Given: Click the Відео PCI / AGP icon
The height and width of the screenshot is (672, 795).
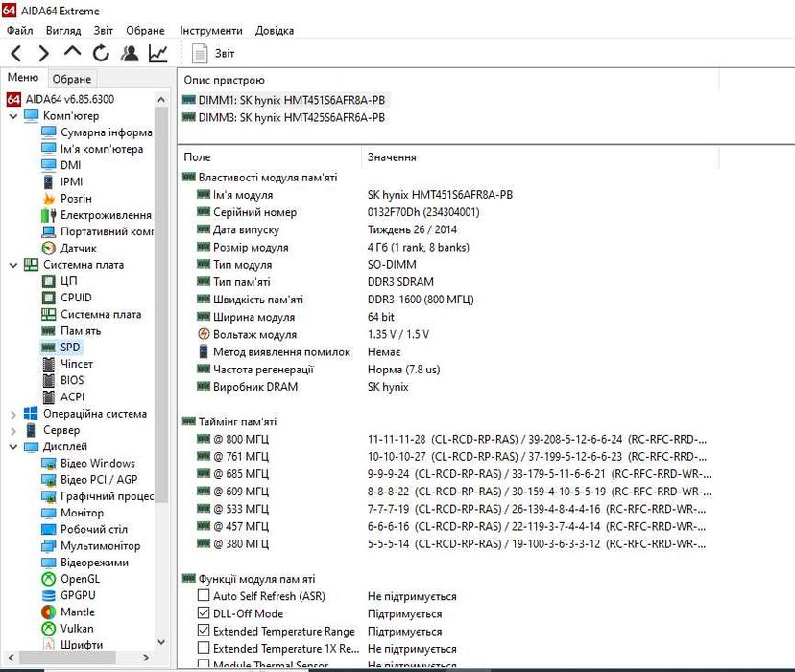Looking at the screenshot, I should pos(49,480).
